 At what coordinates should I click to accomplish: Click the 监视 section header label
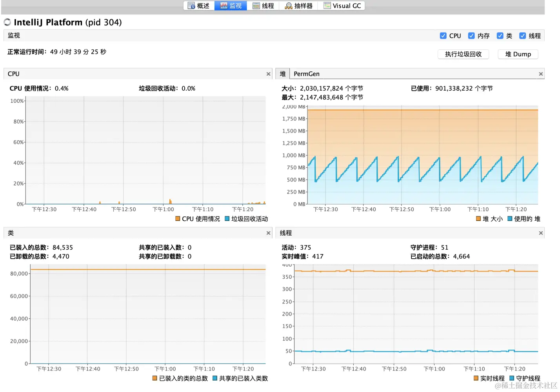[x=14, y=36]
